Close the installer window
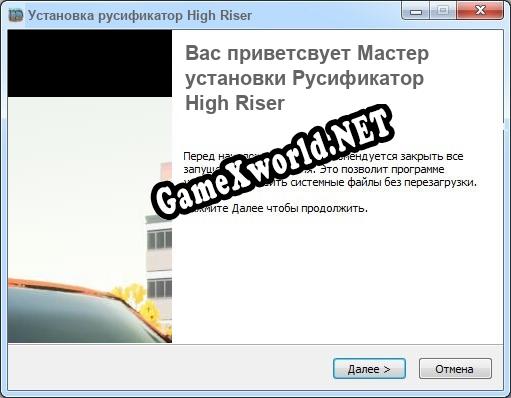The height and width of the screenshot is (398, 511). click(x=480, y=11)
